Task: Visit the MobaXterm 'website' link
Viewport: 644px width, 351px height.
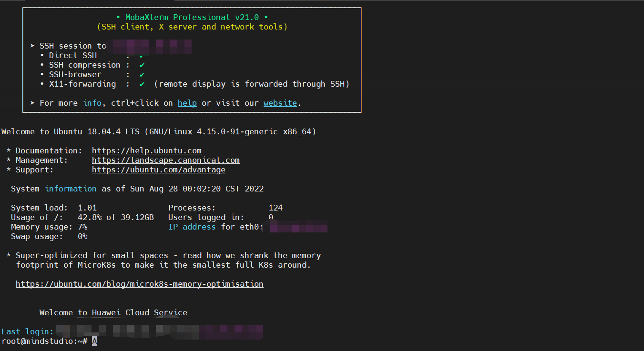Action: (x=280, y=103)
